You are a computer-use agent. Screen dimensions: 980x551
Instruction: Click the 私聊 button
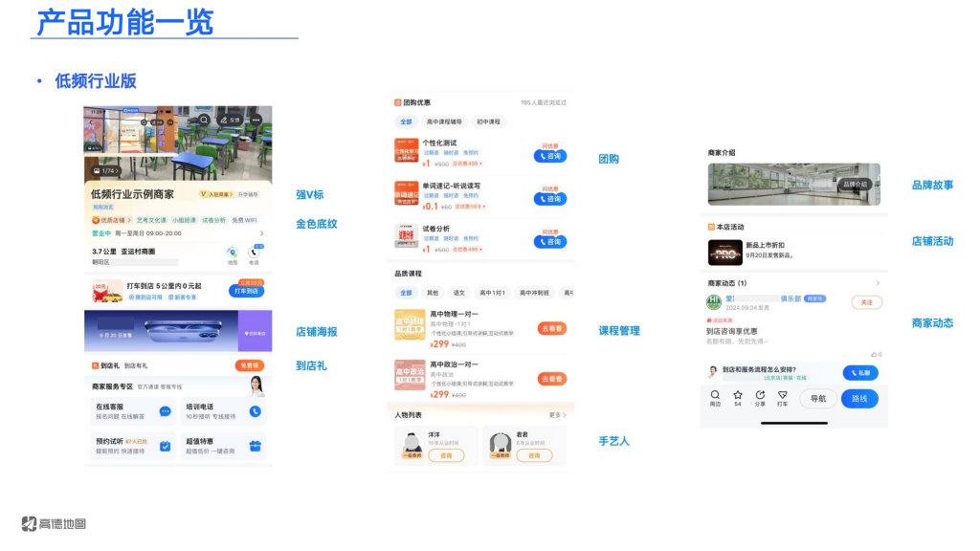click(860, 373)
